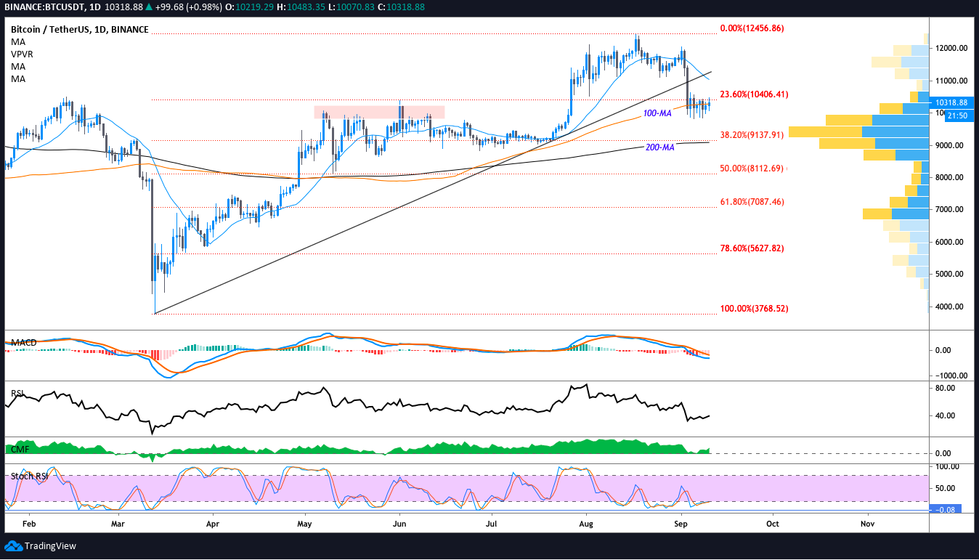Click the MACD pane label
Screen dimensions: 979x560
(24, 342)
